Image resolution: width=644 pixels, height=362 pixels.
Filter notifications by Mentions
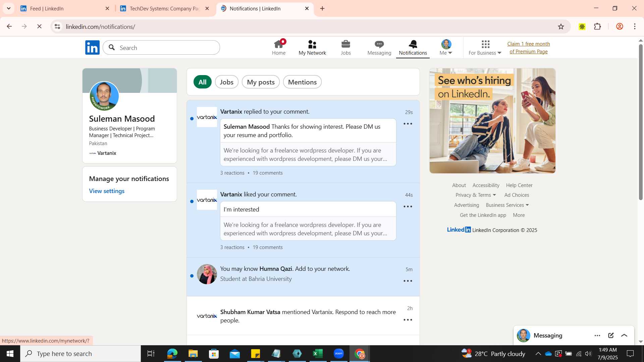[302, 82]
